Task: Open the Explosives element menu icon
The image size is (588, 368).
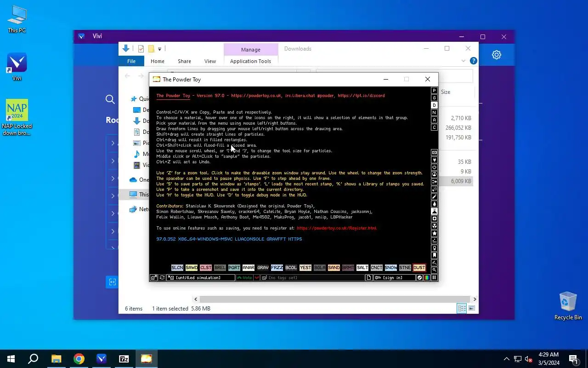Action: (434, 189)
